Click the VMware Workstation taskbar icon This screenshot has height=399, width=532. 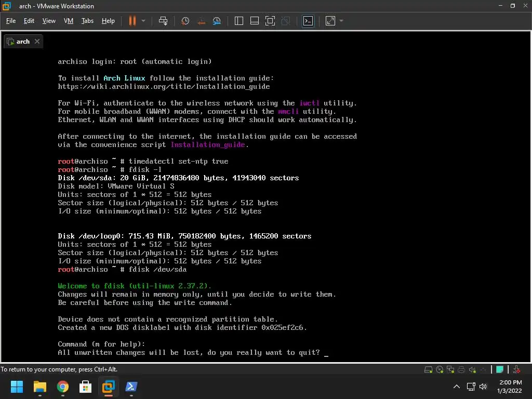(x=108, y=387)
